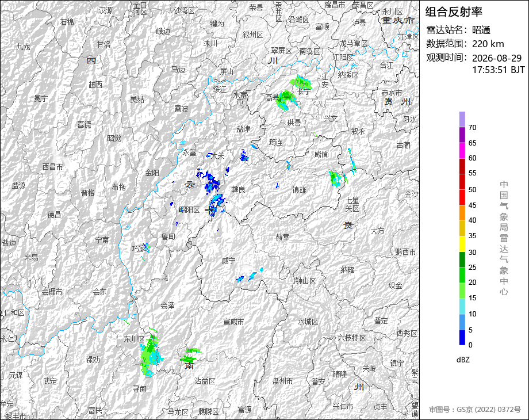The width and height of the screenshot is (529, 420).
Task: Click the 西昌市 map label
Action: point(53,167)
